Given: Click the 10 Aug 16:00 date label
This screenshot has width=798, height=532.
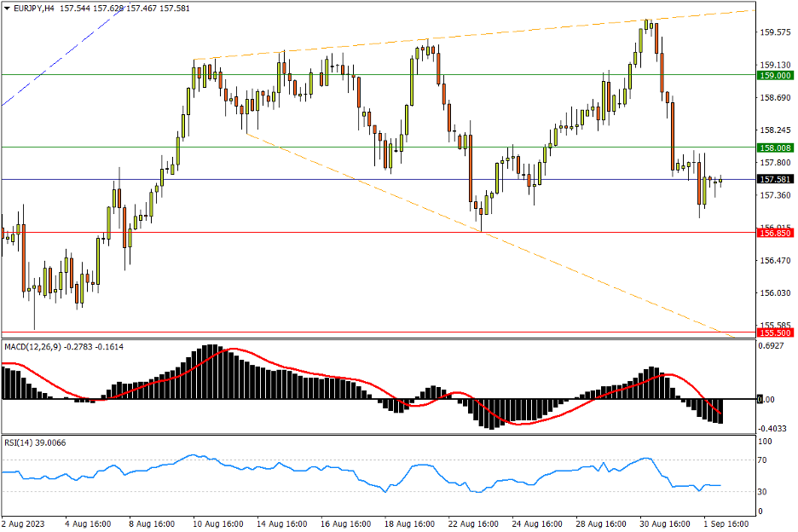Looking at the screenshot, I should (219, 523).
